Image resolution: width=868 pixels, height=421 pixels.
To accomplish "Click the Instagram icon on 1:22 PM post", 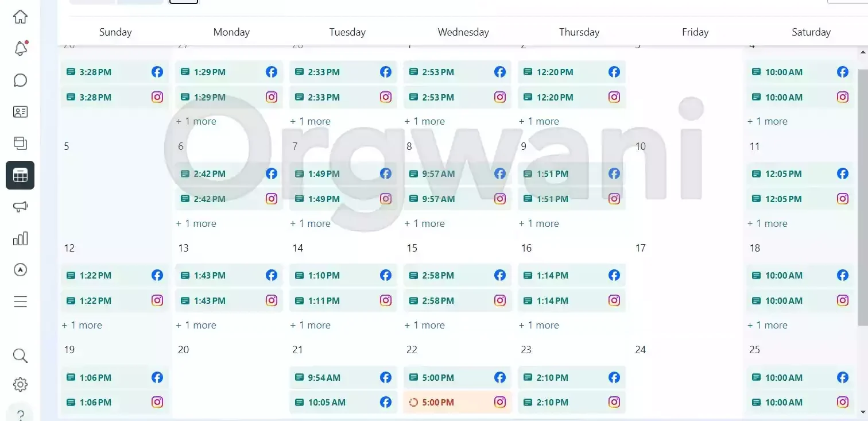I will point(157,300).
